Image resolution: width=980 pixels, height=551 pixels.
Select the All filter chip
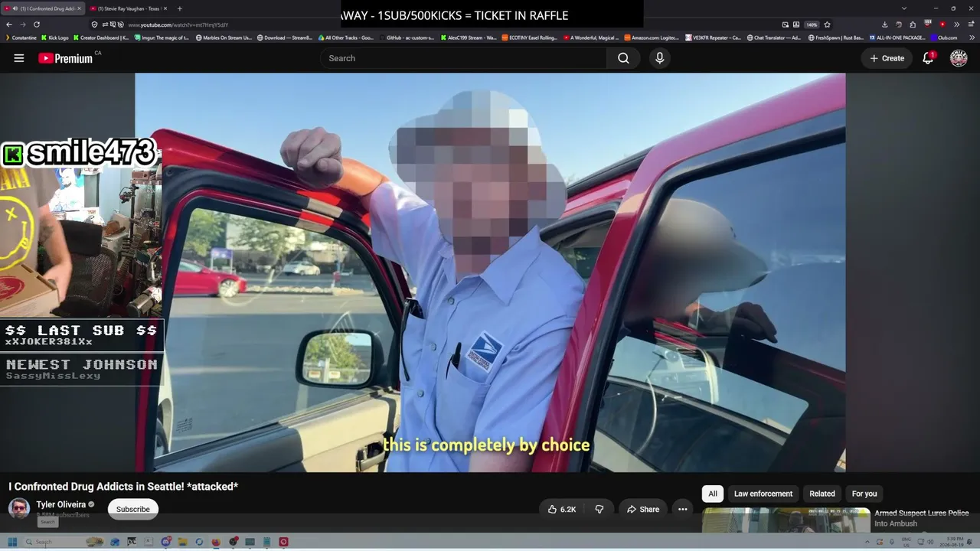[713, 494]
